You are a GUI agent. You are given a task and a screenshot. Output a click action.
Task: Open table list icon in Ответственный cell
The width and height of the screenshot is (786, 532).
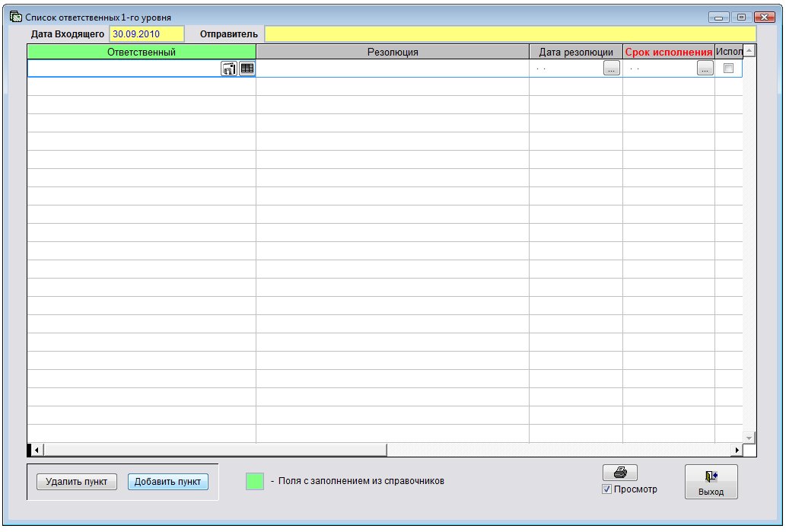pyautogui.click(x=247, y=68)
